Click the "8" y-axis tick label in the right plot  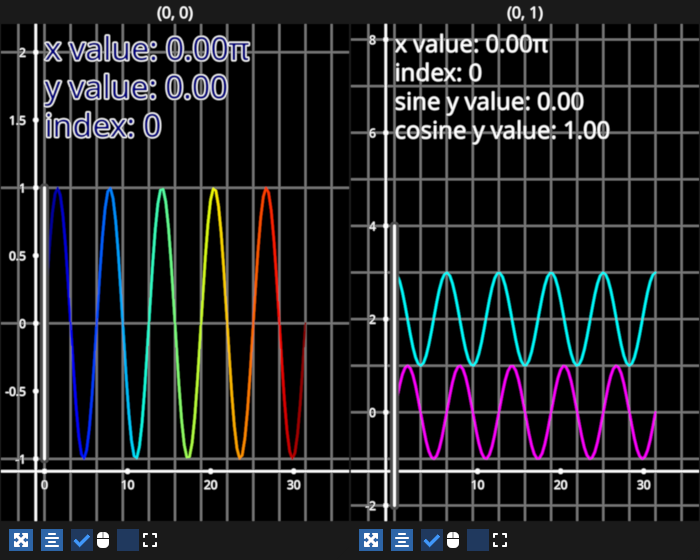372,40
